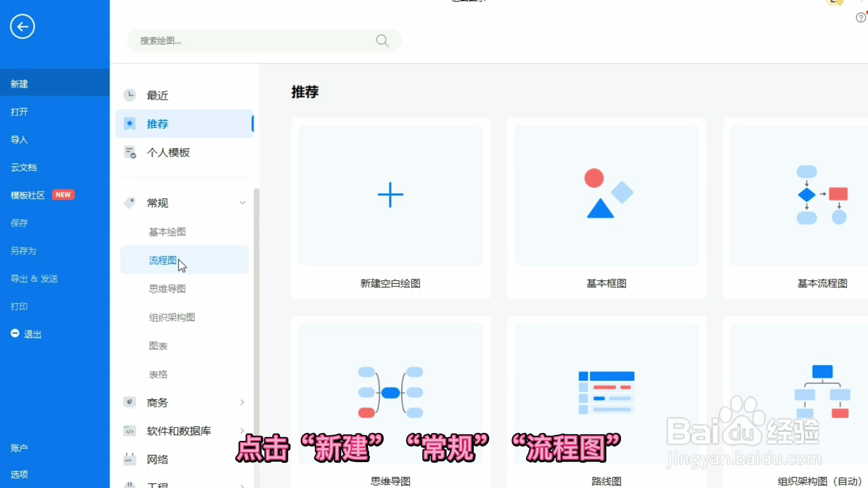Open the 基本流程图 template thumbnail
This screenshot has width=868, height=488.
click(x=799, y=195)
